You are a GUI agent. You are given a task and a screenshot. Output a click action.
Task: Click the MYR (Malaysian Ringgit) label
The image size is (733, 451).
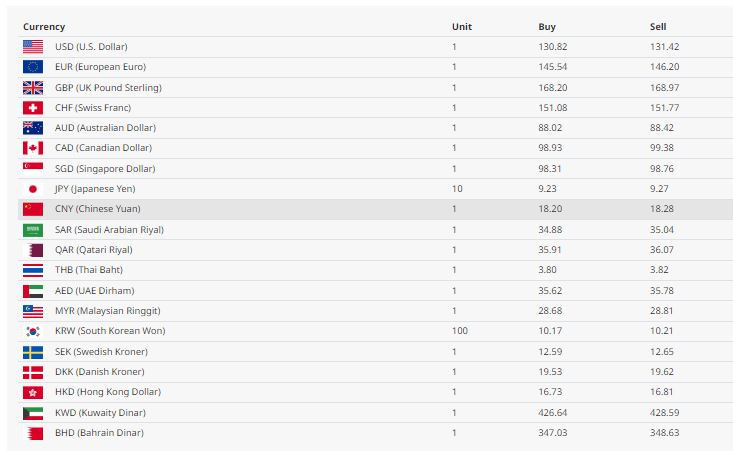[x=108, y=311]
